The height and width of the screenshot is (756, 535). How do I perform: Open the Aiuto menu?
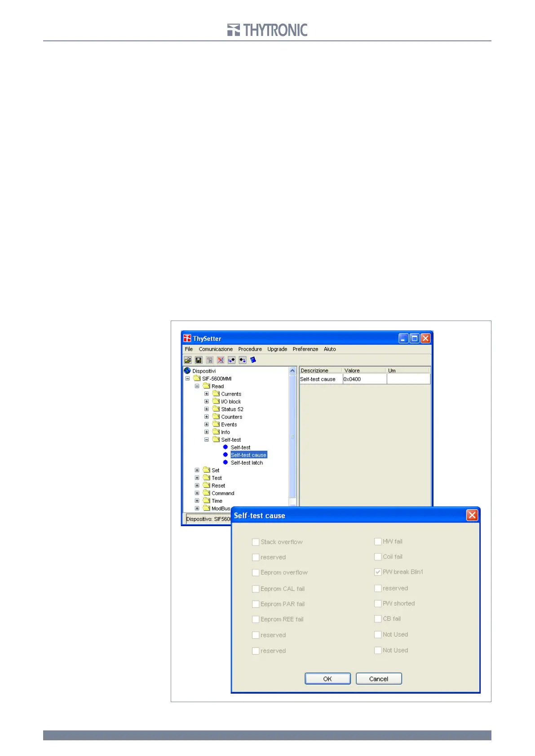pos(330,349)
